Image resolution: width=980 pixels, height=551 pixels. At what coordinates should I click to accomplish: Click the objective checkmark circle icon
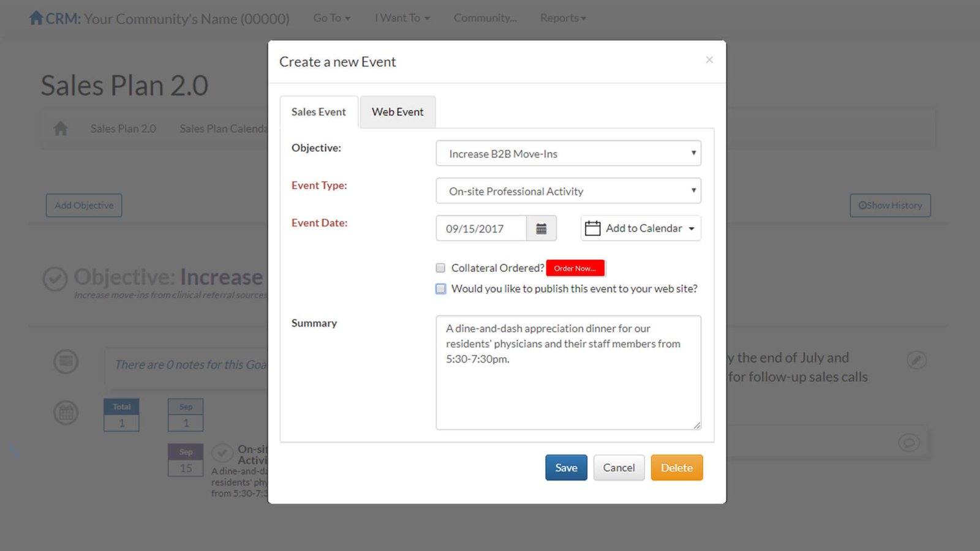point(55,279)
